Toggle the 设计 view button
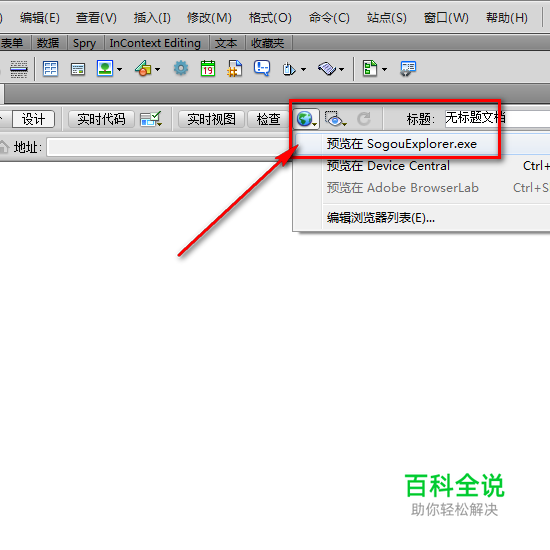 [x=33, y=119]
